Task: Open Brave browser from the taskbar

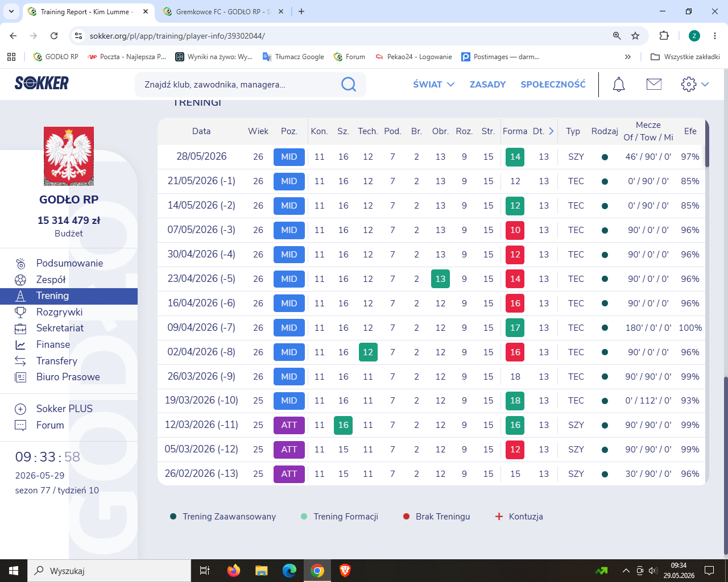Action: point(345,571)
